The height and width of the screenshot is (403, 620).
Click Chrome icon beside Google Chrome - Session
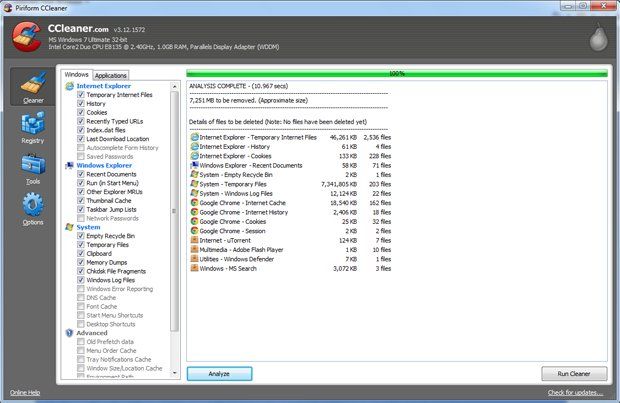click(x=194, y=231)
